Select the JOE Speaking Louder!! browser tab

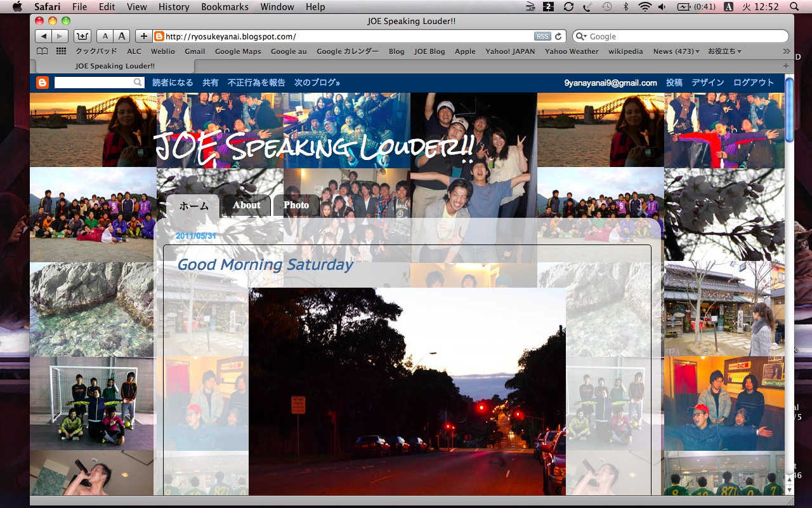[x=115, y=66]
